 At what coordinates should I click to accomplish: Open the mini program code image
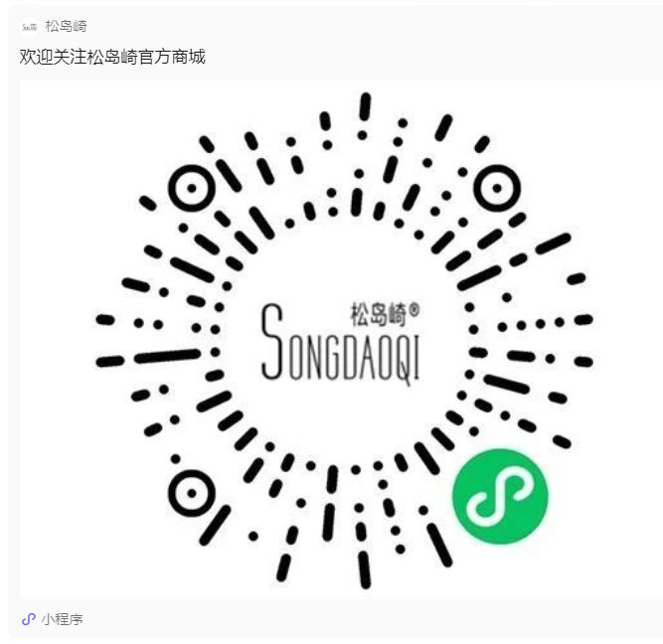pyautogui.click(x=341, y=340)
